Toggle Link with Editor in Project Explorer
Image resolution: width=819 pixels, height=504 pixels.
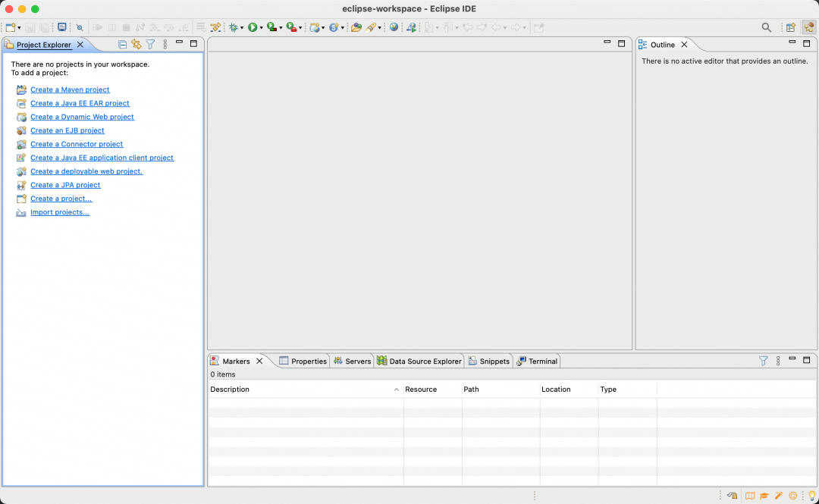(136, 45)
